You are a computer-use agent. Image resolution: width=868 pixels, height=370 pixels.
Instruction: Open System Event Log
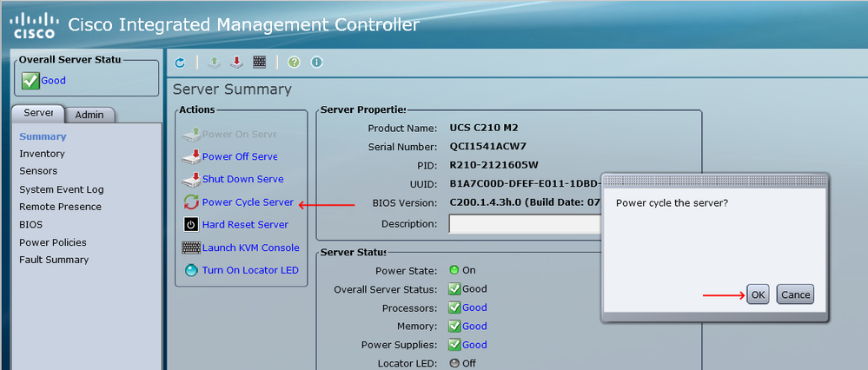[x=62, y=189]
